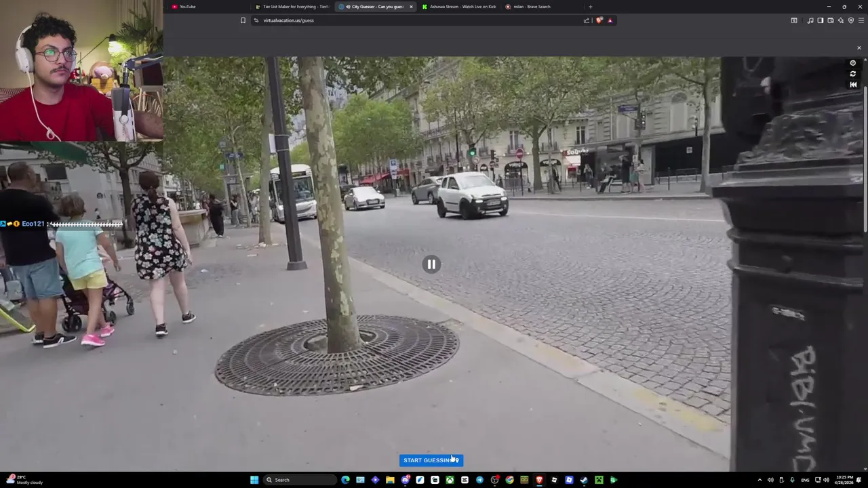Show hidden system tray icons
The image size is (868, 488).
(x=759, y=480)
